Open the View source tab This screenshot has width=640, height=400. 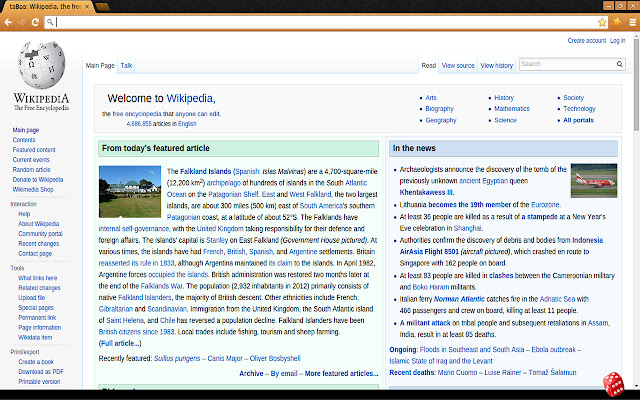(458, 65)
